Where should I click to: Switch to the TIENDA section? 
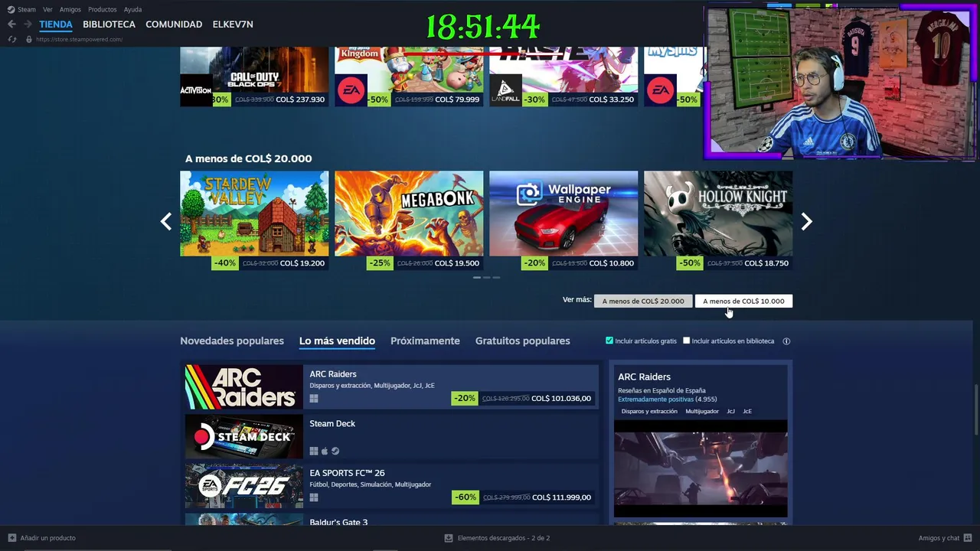click(x=56, y=24)
